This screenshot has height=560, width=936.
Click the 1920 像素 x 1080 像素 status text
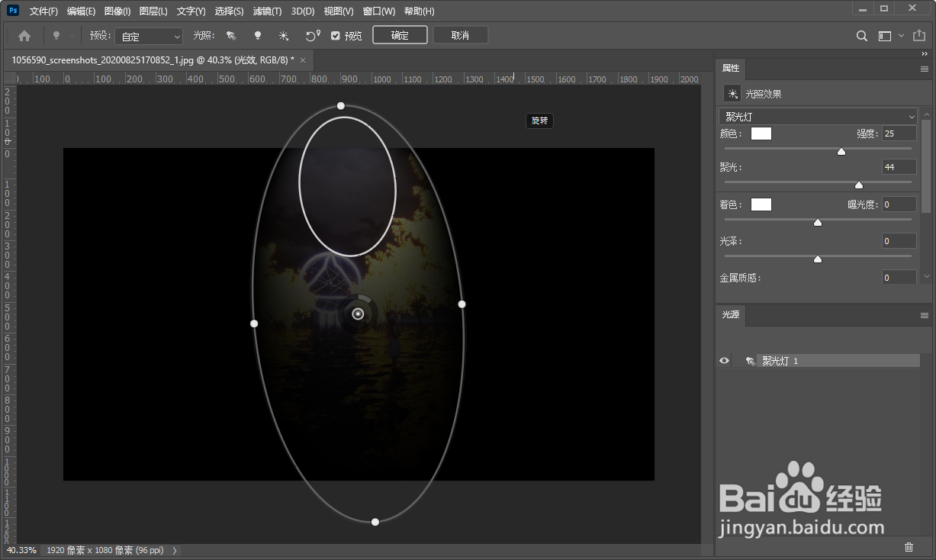[x=105, y=550]
